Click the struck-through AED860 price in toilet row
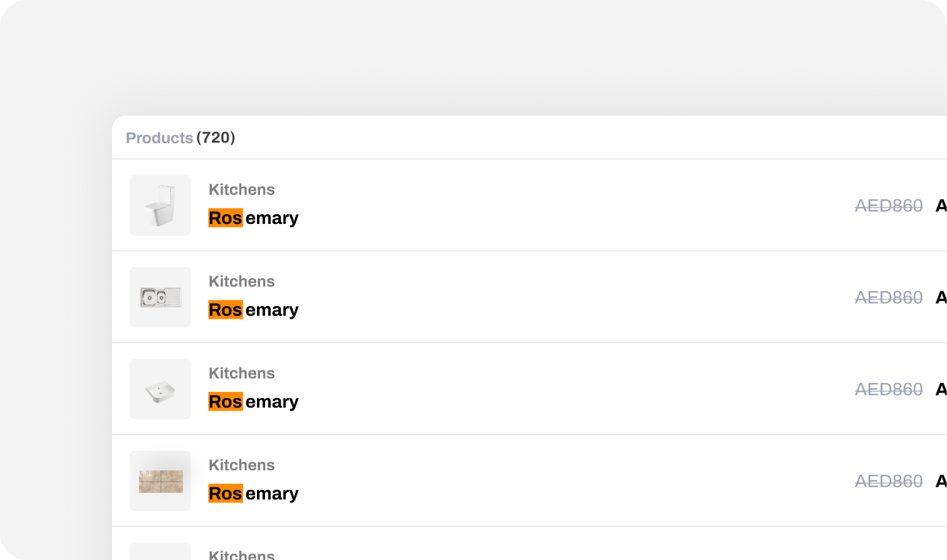This screenshot has height=560, width=947. point(889,205)
